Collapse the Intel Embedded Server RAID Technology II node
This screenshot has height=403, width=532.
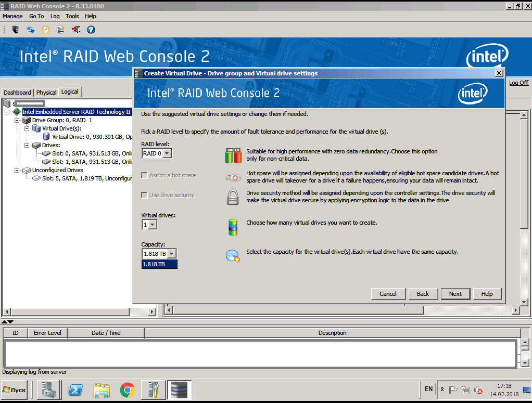click(x=7, y=112)
